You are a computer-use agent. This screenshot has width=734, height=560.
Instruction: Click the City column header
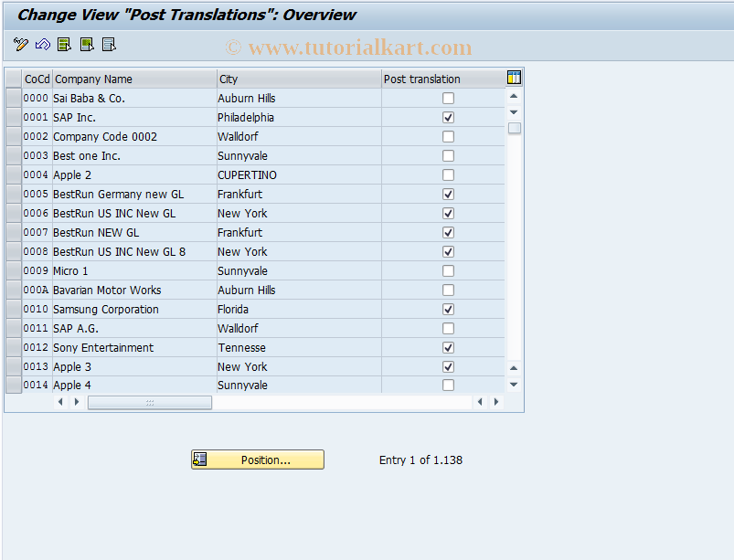pos(299,79)
